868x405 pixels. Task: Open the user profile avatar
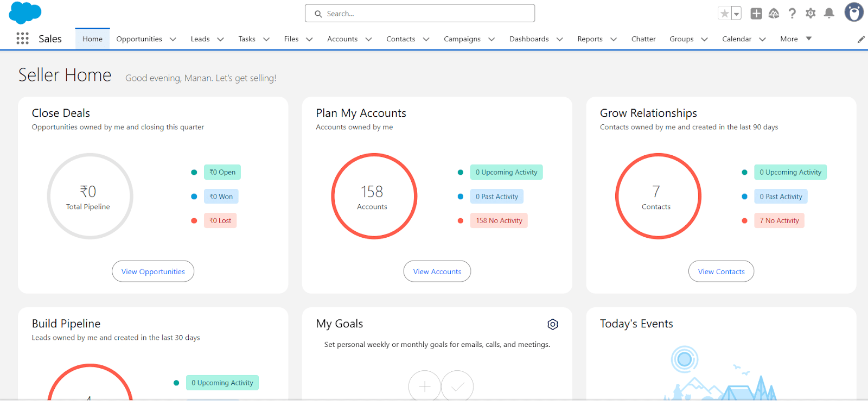[854, 12]
